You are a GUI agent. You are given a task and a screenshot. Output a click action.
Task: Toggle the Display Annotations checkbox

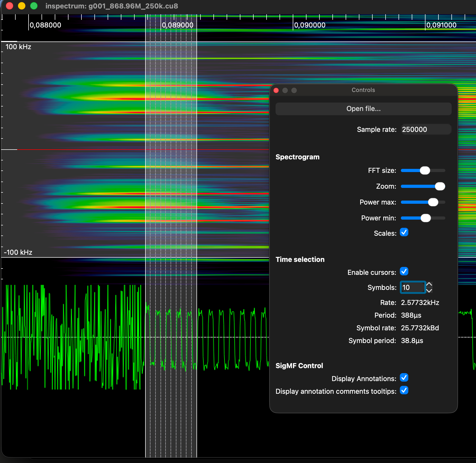click(x=404, y=378)
